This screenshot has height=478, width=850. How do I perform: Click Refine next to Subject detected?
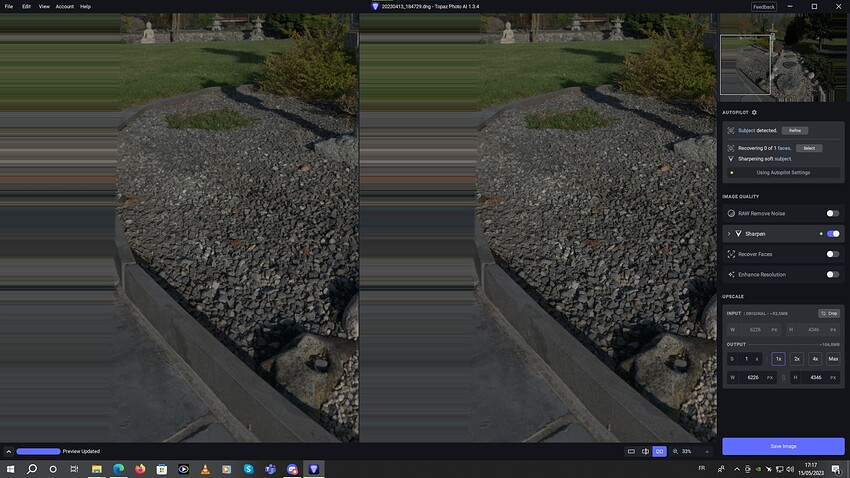[x=795, y=131]
